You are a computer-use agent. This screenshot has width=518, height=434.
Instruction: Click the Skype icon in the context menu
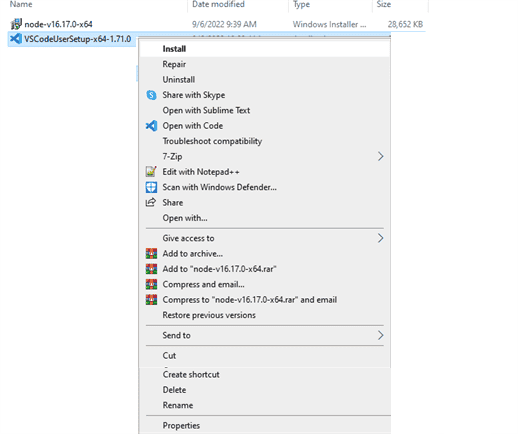(x=151, y=95)
